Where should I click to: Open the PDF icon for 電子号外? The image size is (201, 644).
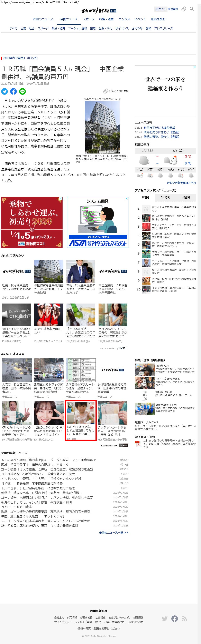138,444
